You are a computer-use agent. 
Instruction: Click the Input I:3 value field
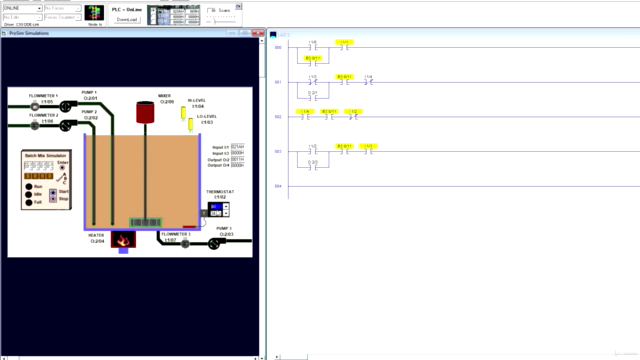238,153
